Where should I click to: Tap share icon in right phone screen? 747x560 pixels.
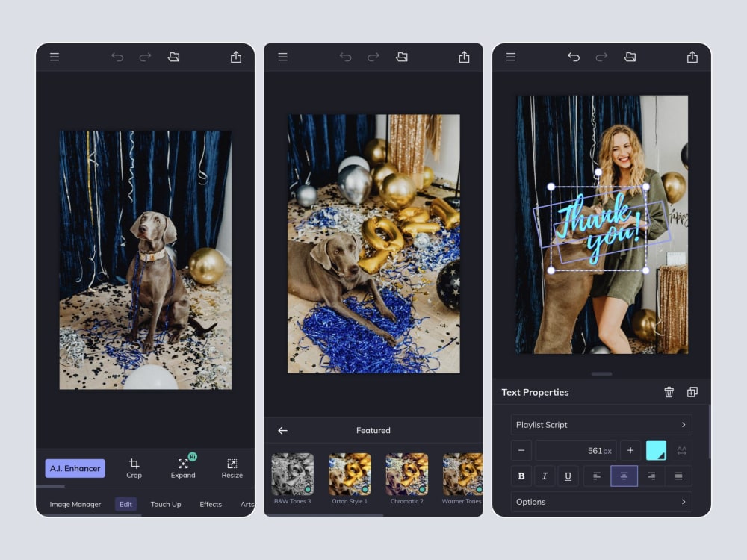coord(692,57)
